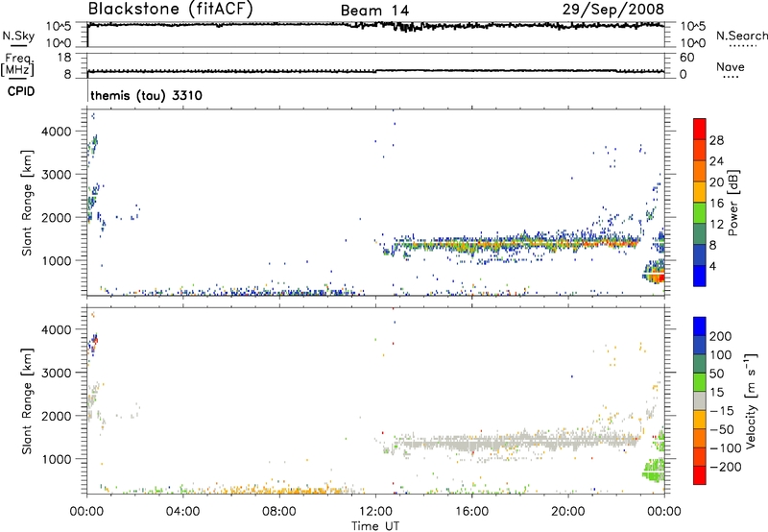Click the red bottom segment of Velocity colorbar
The image size is (768, 532).
click(700, 475)
